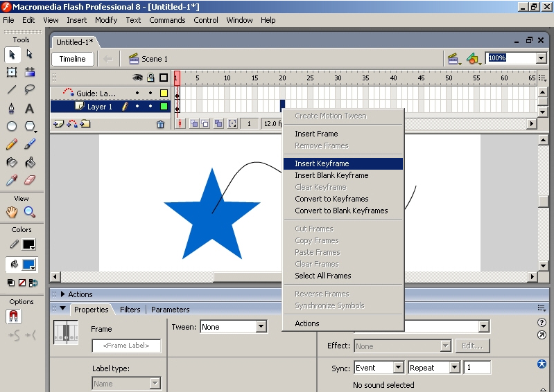Click the green outline square of Layer 1
Screen dimensions: 554x392
point(164,106)
